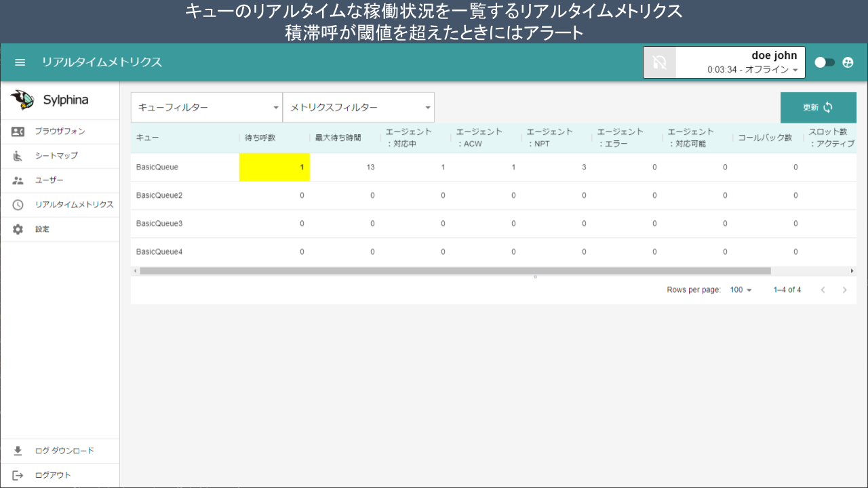Click the face icon in top bar
The height and width of the screenshot is (488, 868).
click(x=848, y=62)
